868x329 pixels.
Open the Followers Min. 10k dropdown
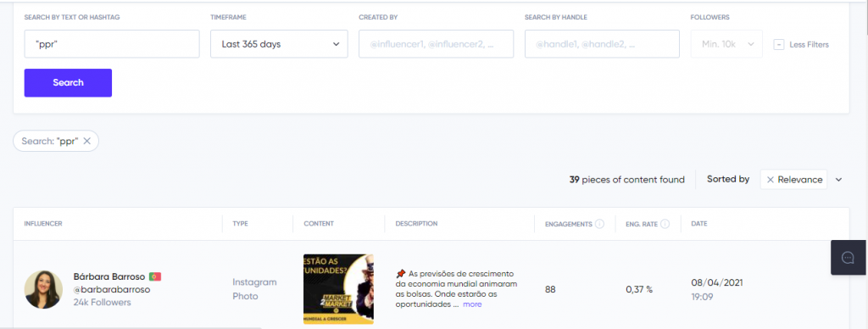click(x=726, y=44)
